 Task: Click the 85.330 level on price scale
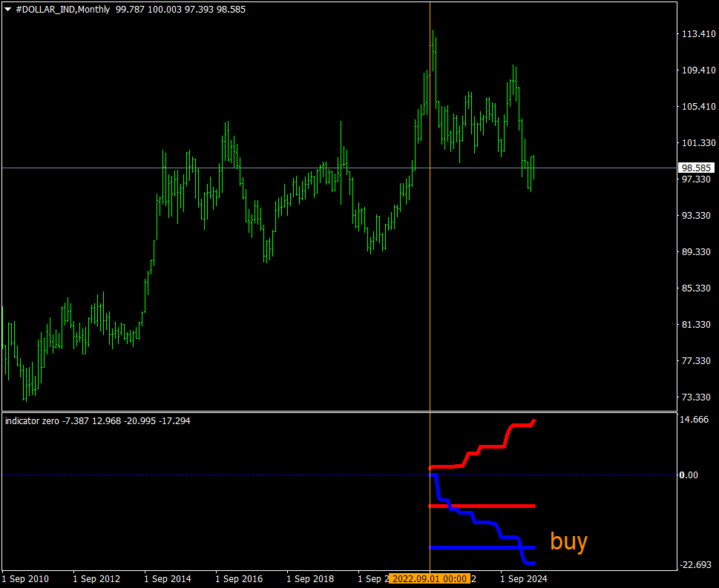[x=696, y=288]
